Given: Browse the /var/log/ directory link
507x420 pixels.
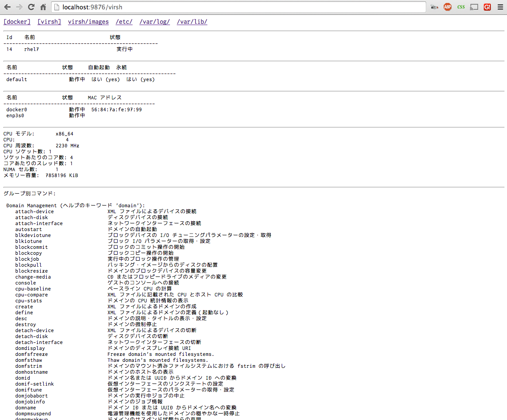Looking at the screenshot, I should tap(155, 22).
